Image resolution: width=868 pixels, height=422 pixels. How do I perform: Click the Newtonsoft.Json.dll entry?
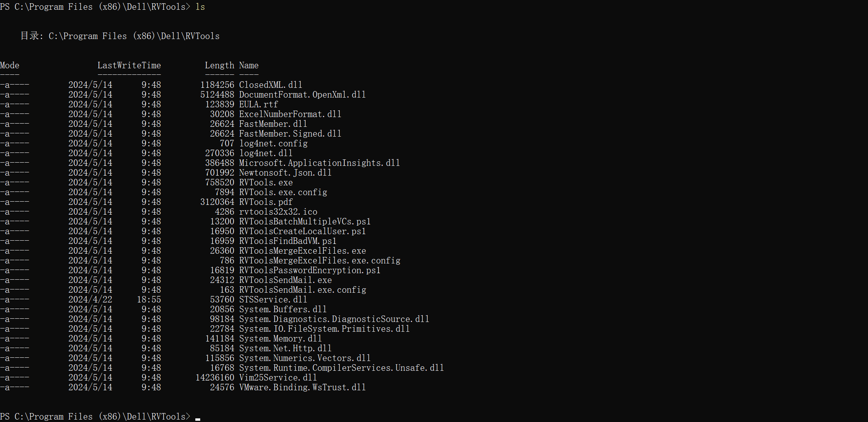(x=285, y=173)
